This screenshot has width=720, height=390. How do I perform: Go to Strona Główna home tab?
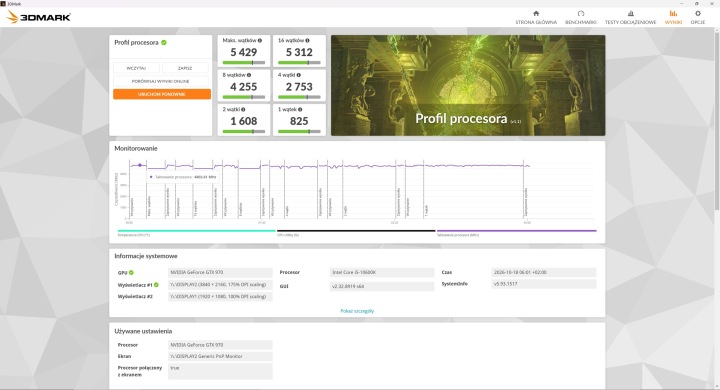pyautogui.click(x=536, y=17)
